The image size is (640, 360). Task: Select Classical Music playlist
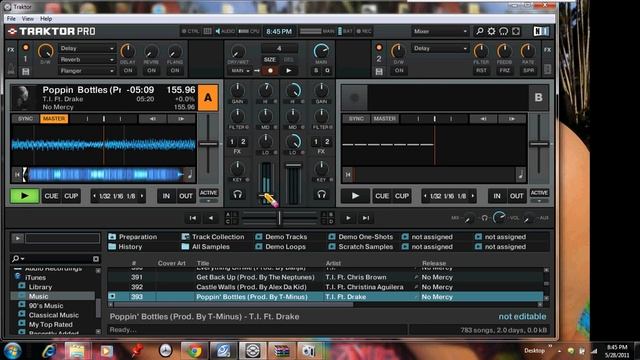tap(53, 315)
